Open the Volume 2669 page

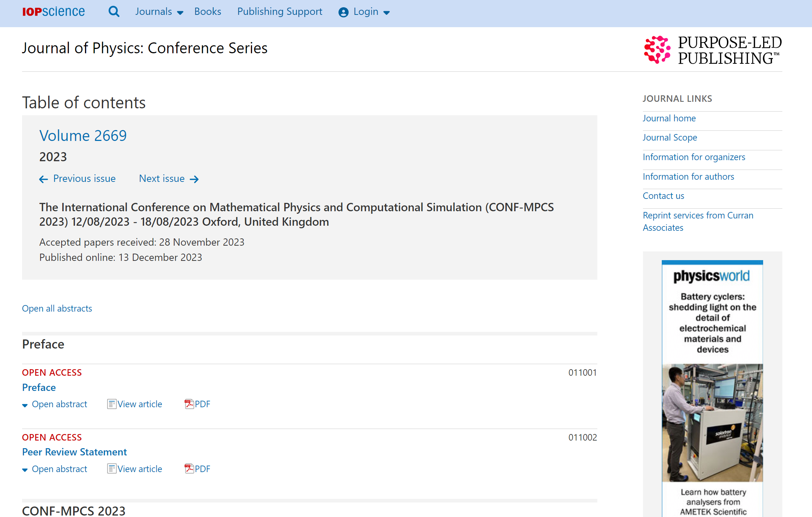[83, 136]
